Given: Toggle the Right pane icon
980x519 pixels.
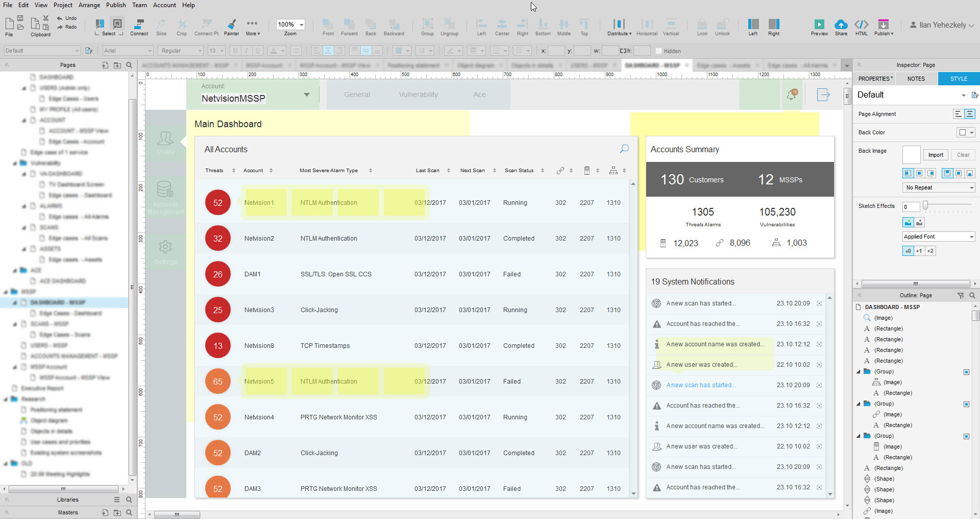Looking at the screenshot, I should coord(774,24).
